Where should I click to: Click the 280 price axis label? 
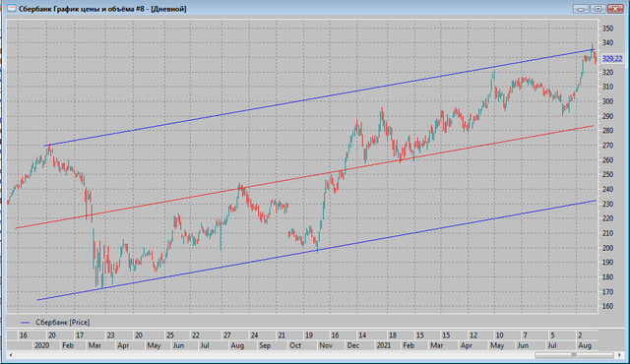tap(608, 131)
